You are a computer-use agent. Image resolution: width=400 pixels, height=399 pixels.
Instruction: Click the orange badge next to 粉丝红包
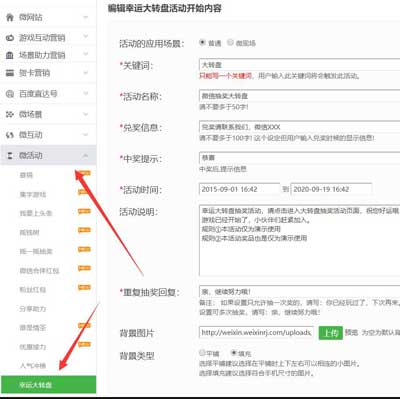pyautogui.click(x=84, y=287)
